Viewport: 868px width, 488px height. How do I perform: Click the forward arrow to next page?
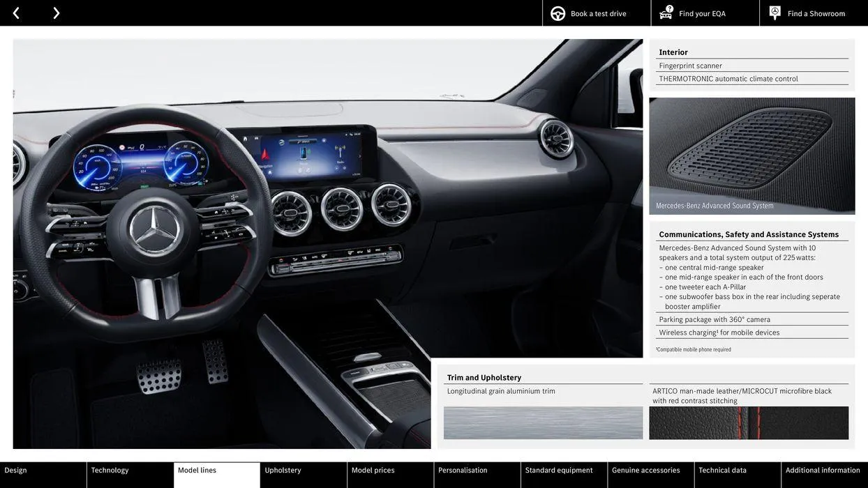tap(54, 11)
